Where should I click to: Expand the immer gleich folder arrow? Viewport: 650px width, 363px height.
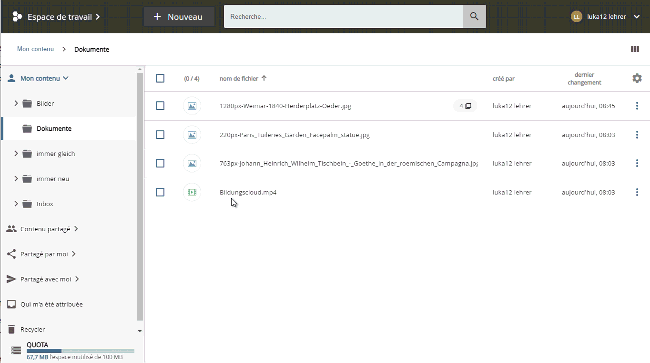(16, 154)
